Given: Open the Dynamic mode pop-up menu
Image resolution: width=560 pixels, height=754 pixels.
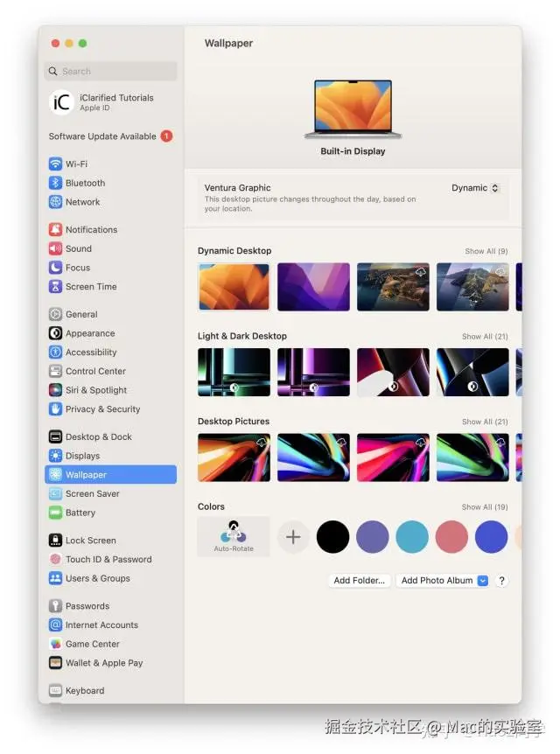Looking at the screenshot, I should [x=475, y=188].
